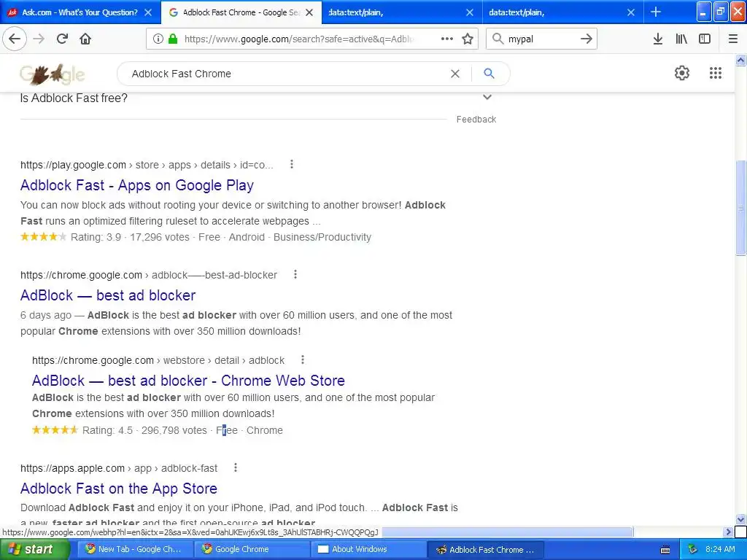Expand 'Is Adblock Fast free?' question
The width and height of the screenshot is (747, 560).
tap(487, 97)
